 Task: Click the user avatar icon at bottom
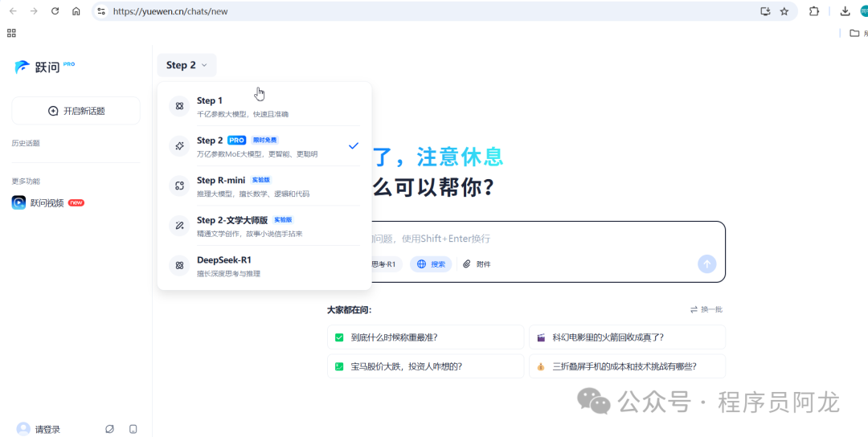(x=23, y=429)
